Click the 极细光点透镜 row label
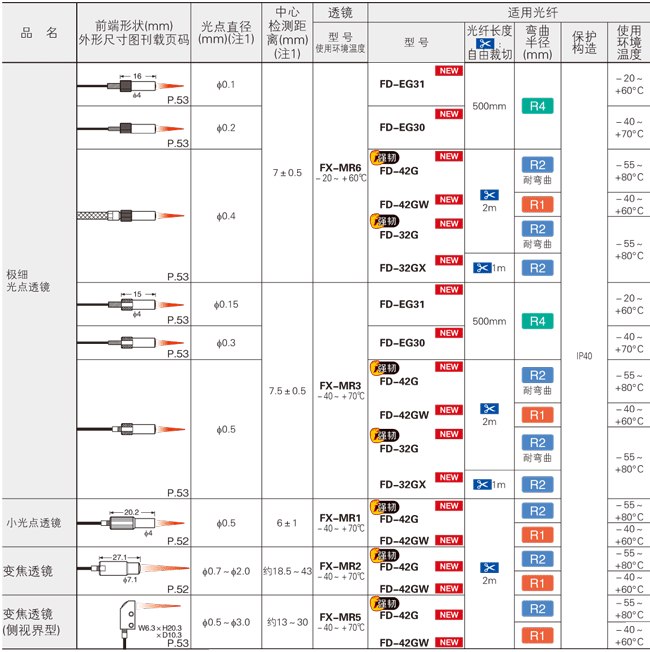 (28, 280)
